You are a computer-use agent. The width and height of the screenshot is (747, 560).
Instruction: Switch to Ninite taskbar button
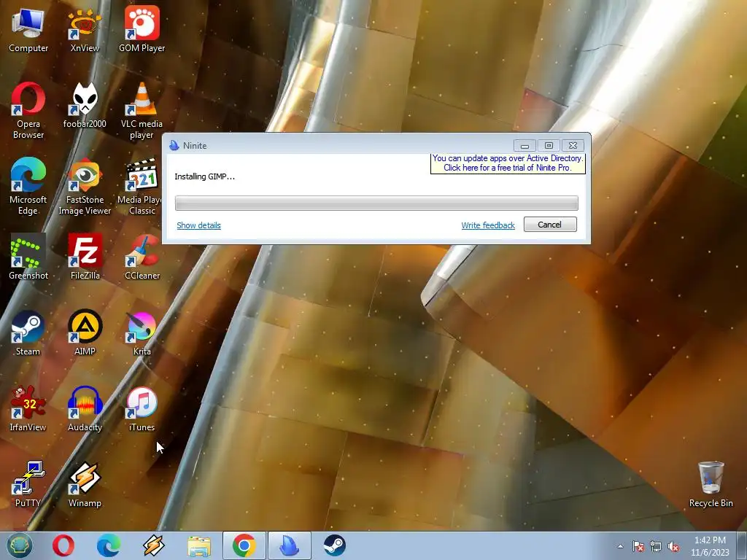(289, 545)
